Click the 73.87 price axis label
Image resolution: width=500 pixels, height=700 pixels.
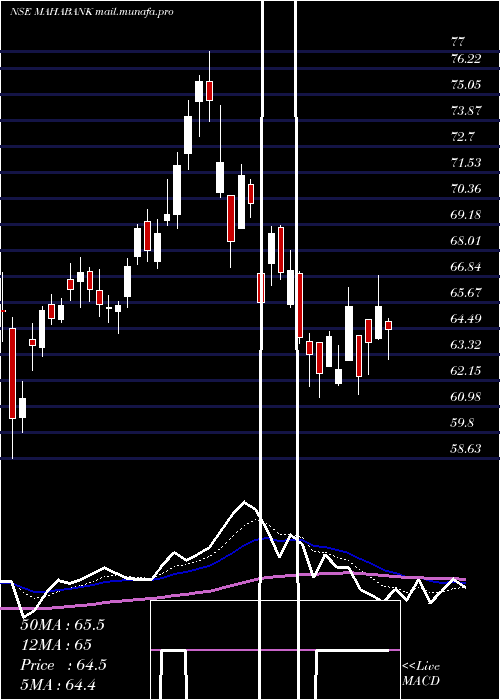coord(466,111)
